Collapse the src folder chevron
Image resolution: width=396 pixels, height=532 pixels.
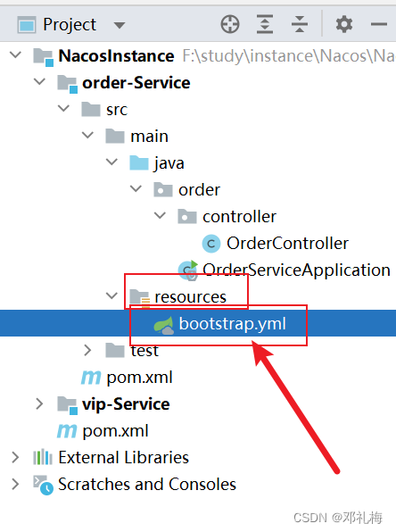coord(63,108)
